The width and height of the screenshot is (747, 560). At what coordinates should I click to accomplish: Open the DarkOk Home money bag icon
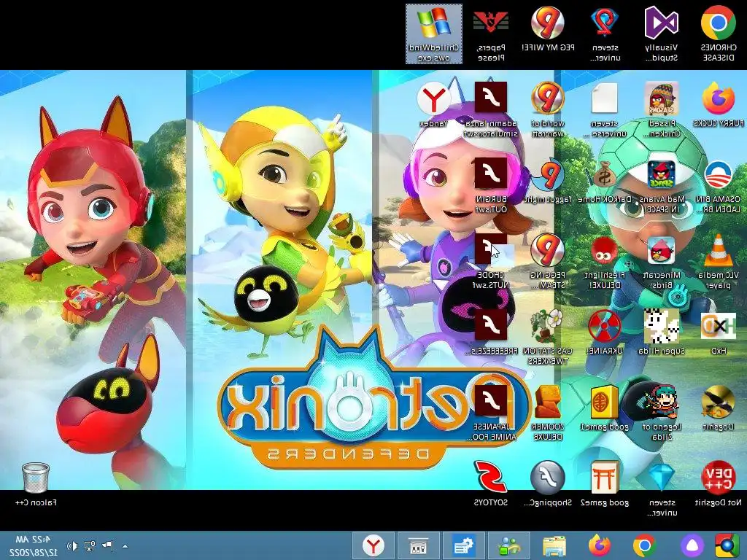click(x=605, y=181)
